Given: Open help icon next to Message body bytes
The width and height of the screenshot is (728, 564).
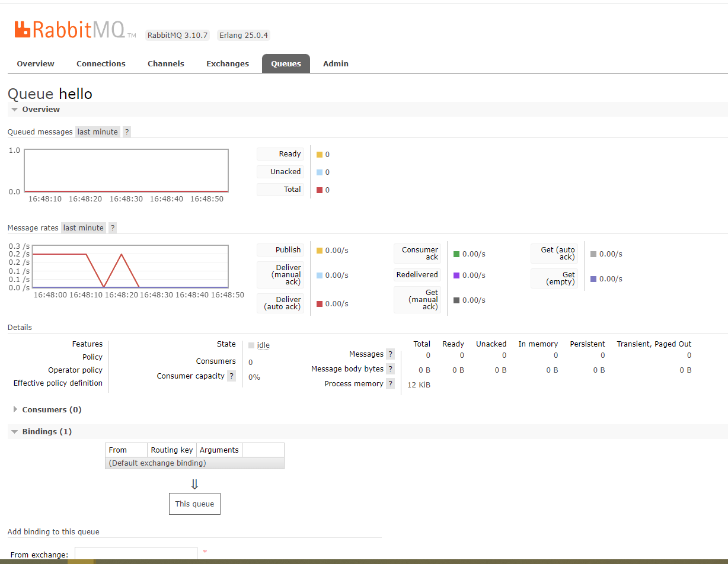Looking at the screenshot, I should pyautogui.click(x=390, y=369).
